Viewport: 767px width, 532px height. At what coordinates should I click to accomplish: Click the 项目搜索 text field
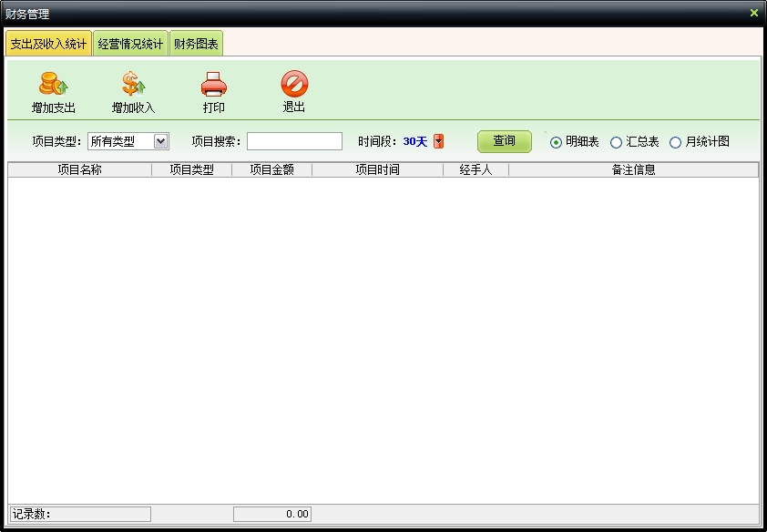[294, 141]
